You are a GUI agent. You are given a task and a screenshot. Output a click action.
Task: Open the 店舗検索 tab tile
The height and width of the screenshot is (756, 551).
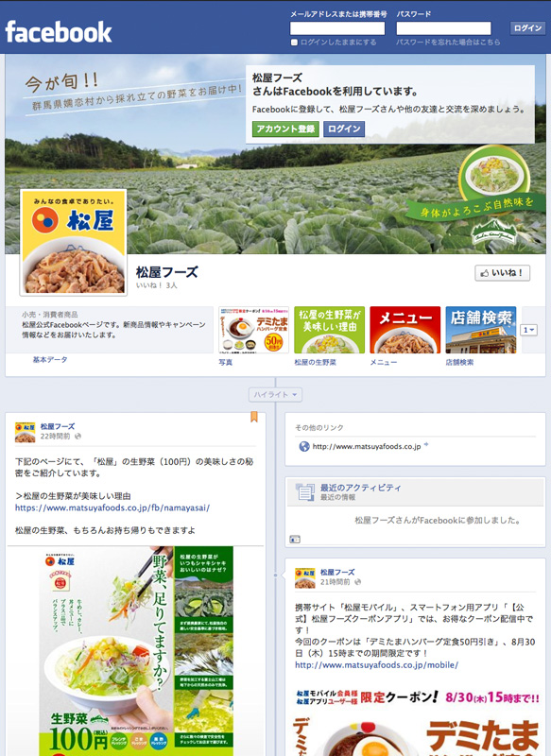[x=481, y=330]
